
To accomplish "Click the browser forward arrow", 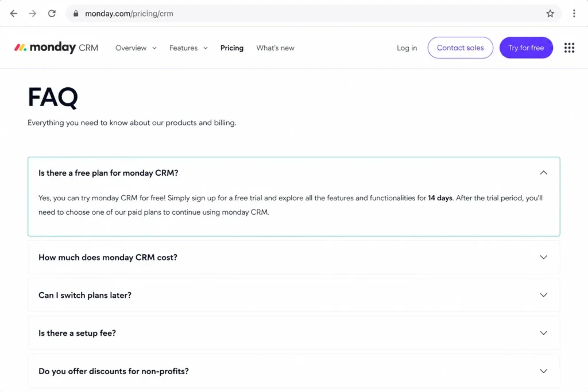I will [33, 14].
